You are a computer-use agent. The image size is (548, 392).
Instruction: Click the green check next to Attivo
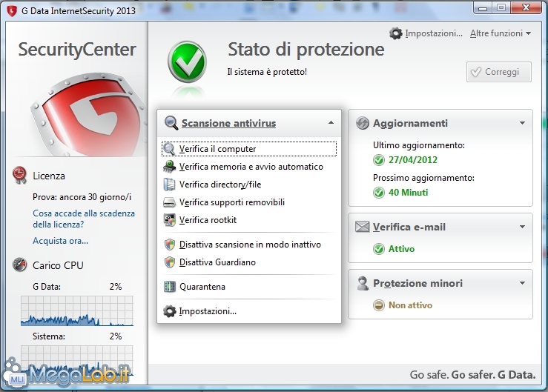click(378, 249)
